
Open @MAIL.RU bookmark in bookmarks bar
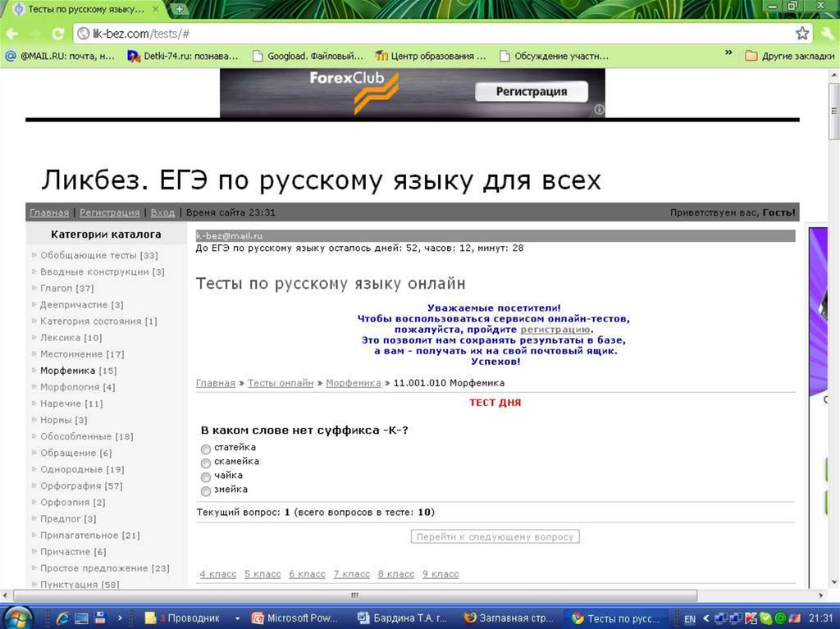tap(59, 56)
